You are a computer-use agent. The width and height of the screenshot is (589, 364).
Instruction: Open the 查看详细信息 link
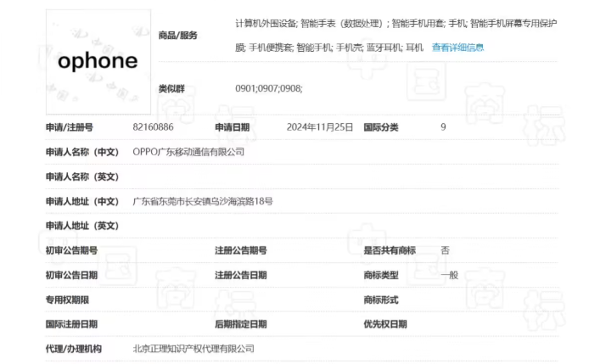[x=457, y=48]
